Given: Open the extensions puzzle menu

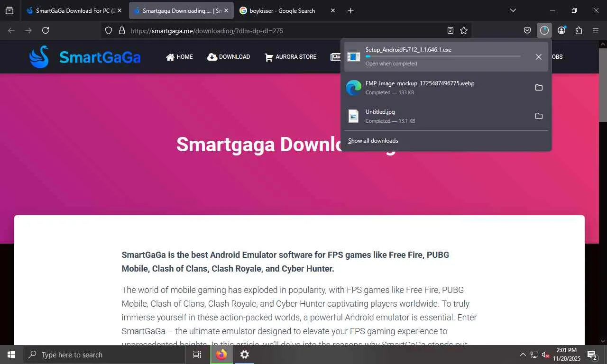Looking at the screenshot, I should tap(579, 30).
